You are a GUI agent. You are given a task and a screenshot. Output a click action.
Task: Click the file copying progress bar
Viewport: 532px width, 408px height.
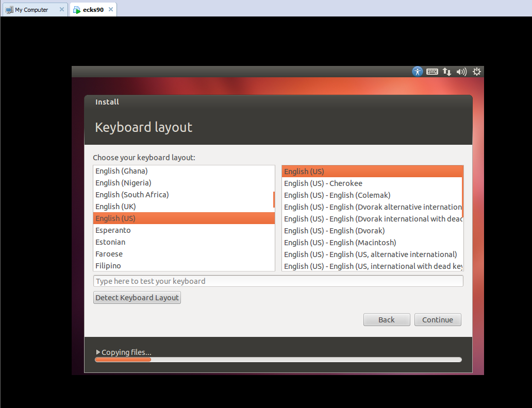(278, 360)
